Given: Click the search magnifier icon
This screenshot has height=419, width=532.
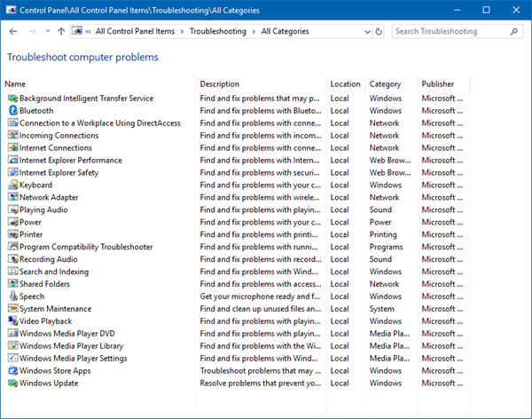Looking at the screenshot, I should point(514,31).
